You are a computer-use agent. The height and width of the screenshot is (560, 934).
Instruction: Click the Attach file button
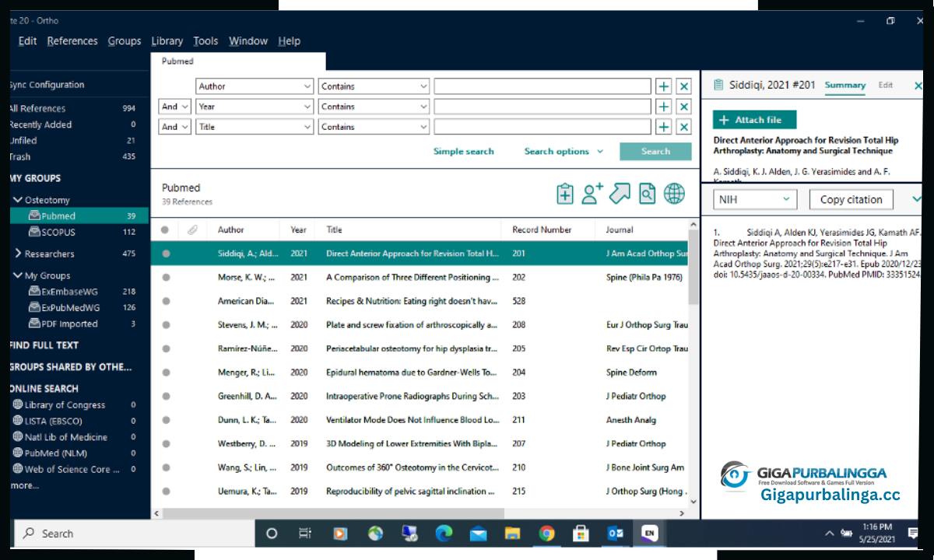point(754,120)
